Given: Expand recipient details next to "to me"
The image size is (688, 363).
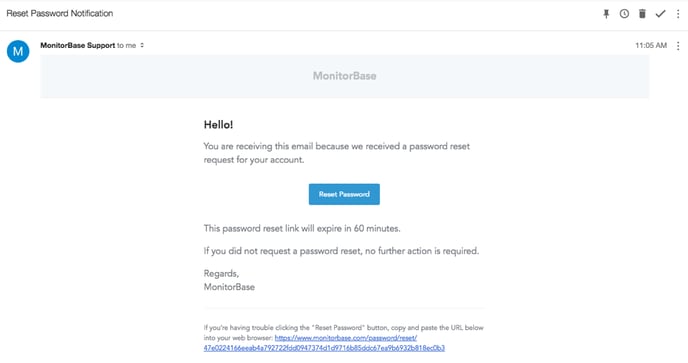Looking at the screenshot, I should pyautogui.click(x=142, y=45).
